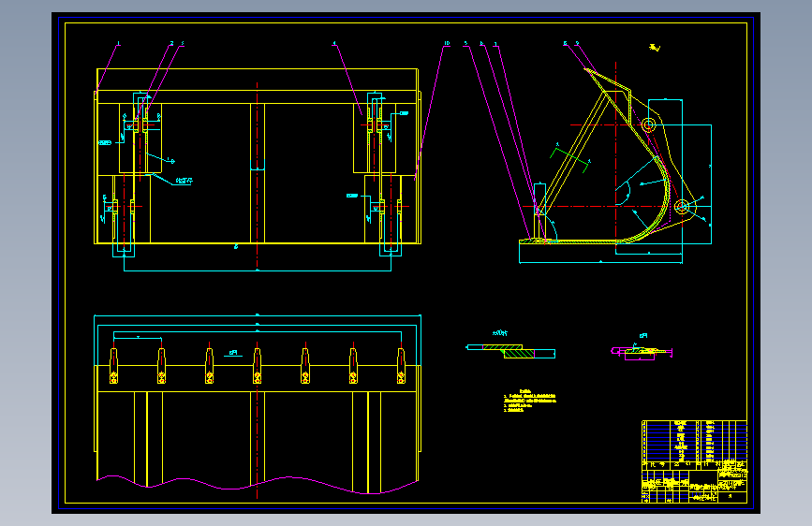
Task: Click the magenta break line on the bottom view
Action: point(258,484)
